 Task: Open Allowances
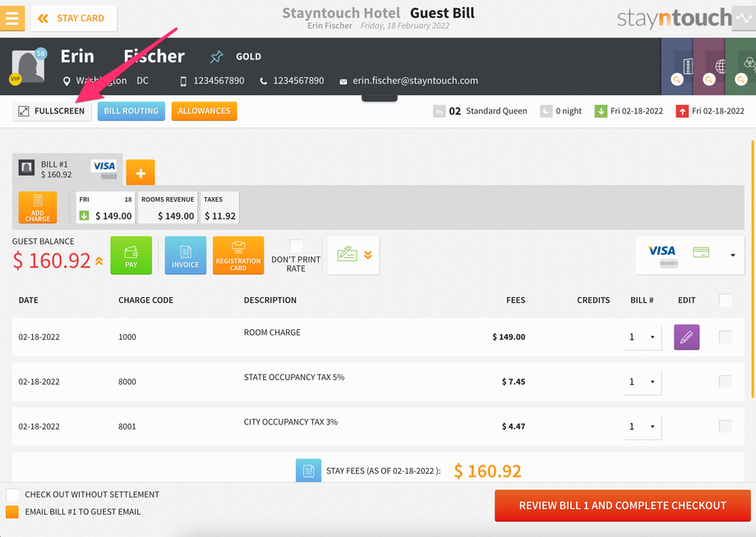click(x=204, y=111)
